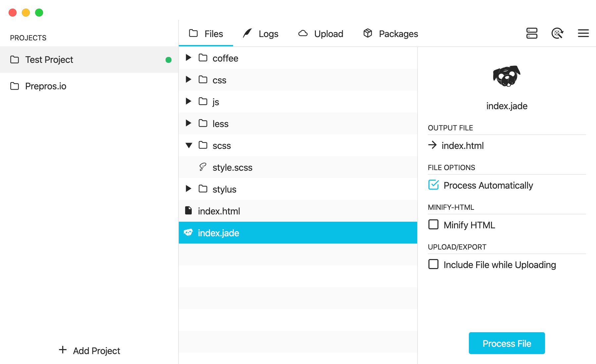This screenshot has height=364, width=596.
Task: Collapse the scss folder
Action: coord(189,145)
